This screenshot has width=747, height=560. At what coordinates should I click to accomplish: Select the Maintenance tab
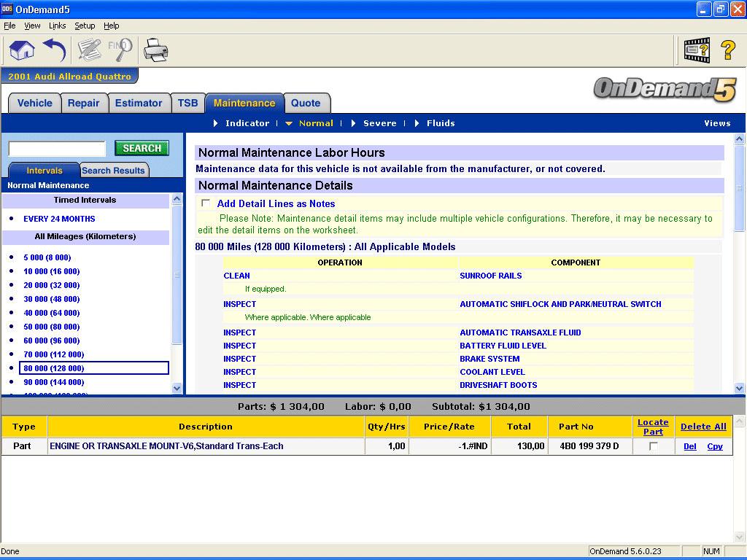click(x=244, y=103)
